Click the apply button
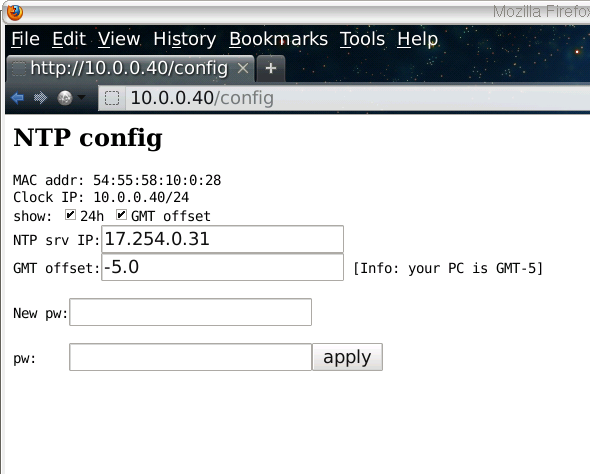 pyautogui.click(x=347, y=357)
